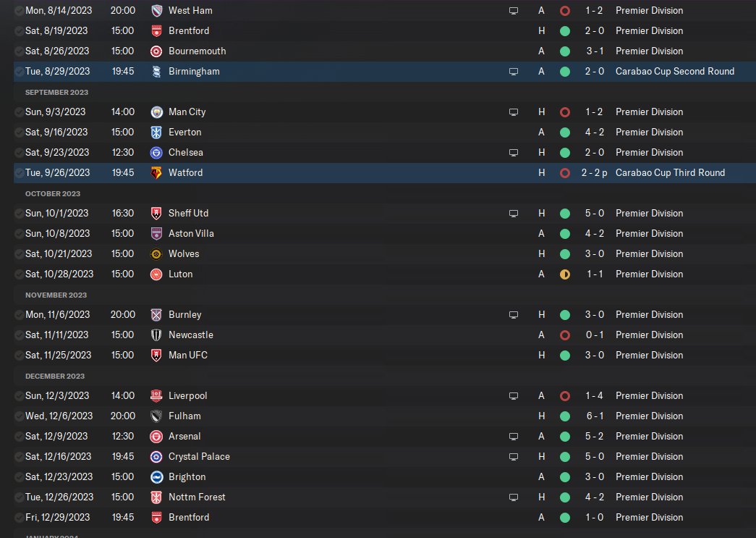
Task: Click the played checkmark beside Sun, 10/1/2023
Action: (19, 214)
